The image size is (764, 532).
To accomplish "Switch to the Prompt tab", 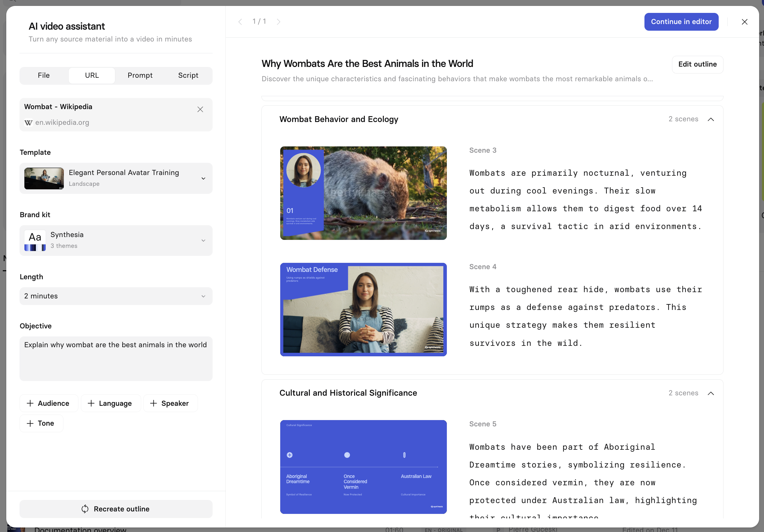I will point(140,75).
